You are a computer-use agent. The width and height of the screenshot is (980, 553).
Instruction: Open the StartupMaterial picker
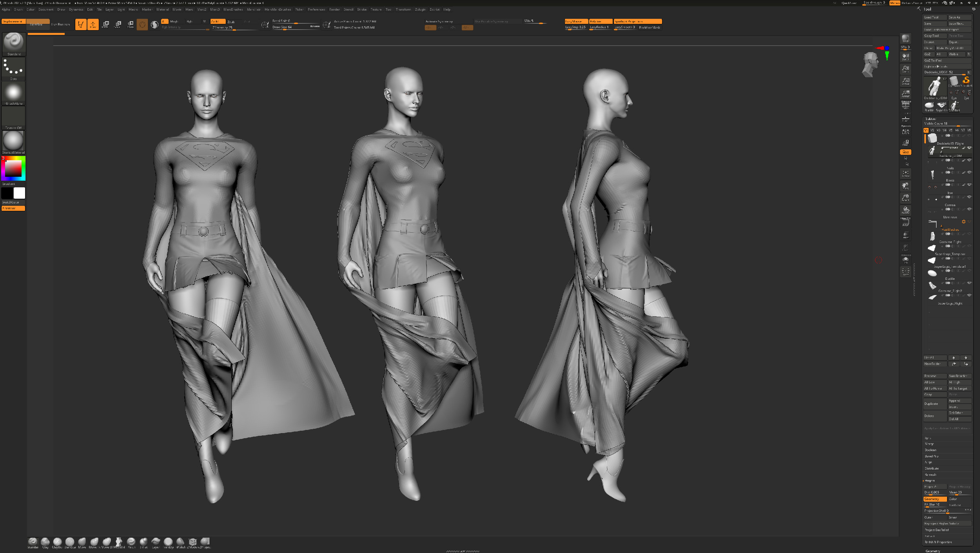(x=14, y=142)
